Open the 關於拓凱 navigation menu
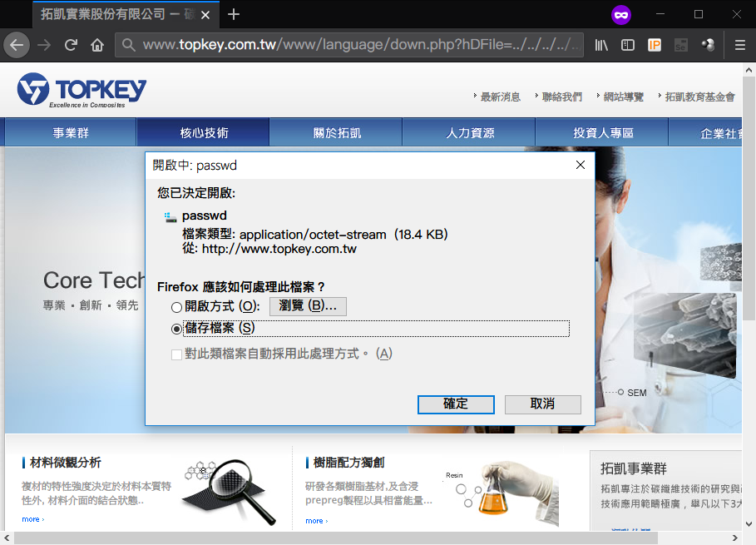This screenshot has height=545, width=756. pyautogui.click(x=337, y=132)
